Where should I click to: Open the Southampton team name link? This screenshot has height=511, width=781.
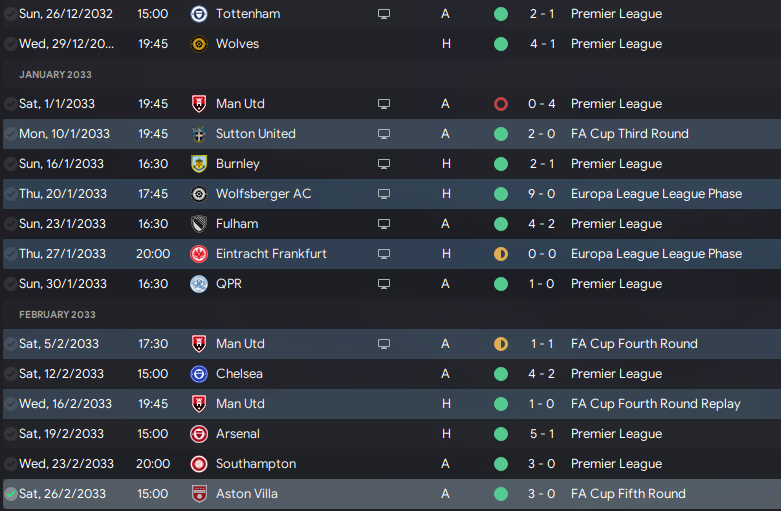coord(256,464)
